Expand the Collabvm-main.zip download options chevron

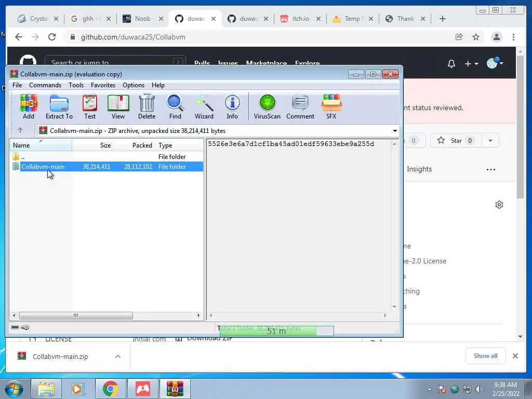(x=118, y=356)
